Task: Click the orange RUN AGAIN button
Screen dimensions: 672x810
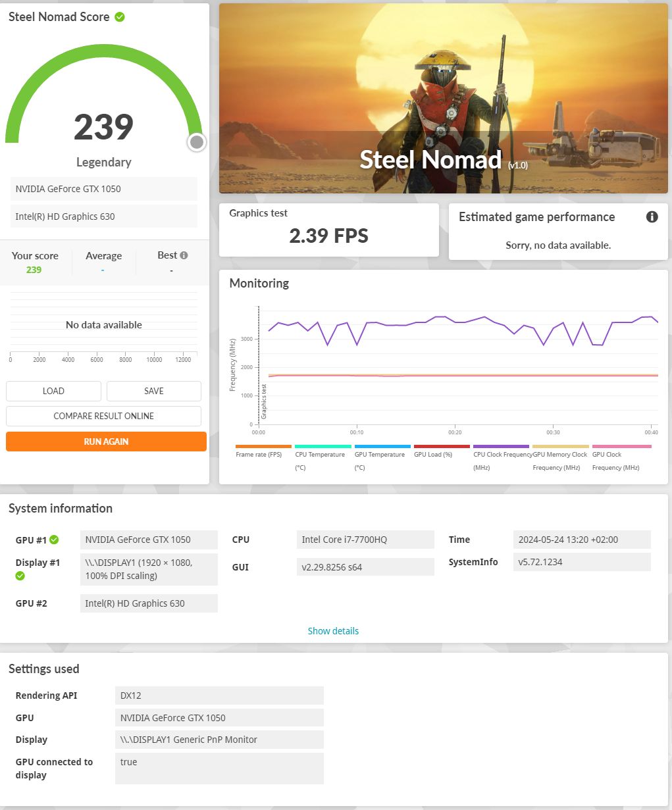Action: click(x=106, y=442)
